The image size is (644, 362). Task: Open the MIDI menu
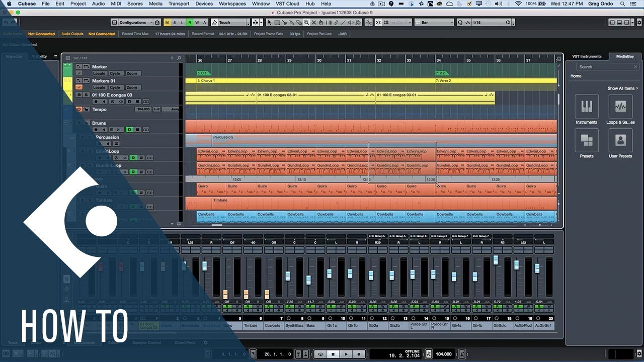[116, 4]
